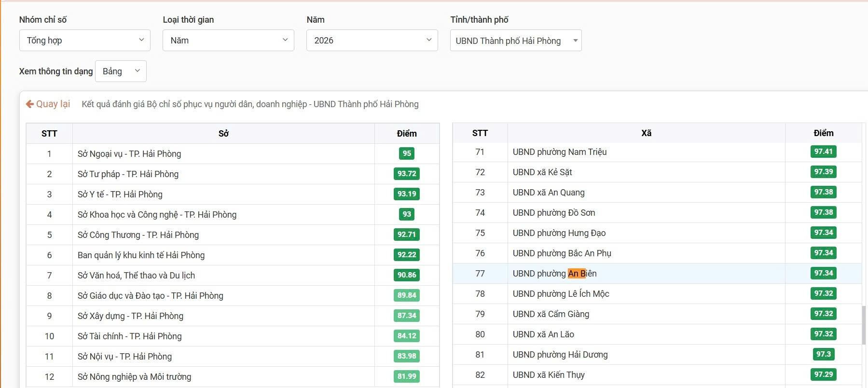Viewport: 868px width, 388px height.
Task: Change the Bảng view type dropdown
Action: [121, 71]
